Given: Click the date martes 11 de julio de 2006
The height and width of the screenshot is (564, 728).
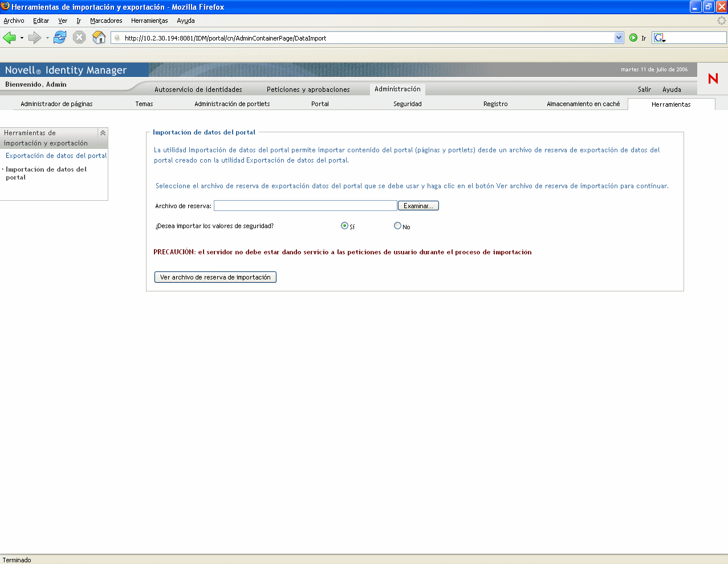Looking at the screenshot, I should point(654,70).
